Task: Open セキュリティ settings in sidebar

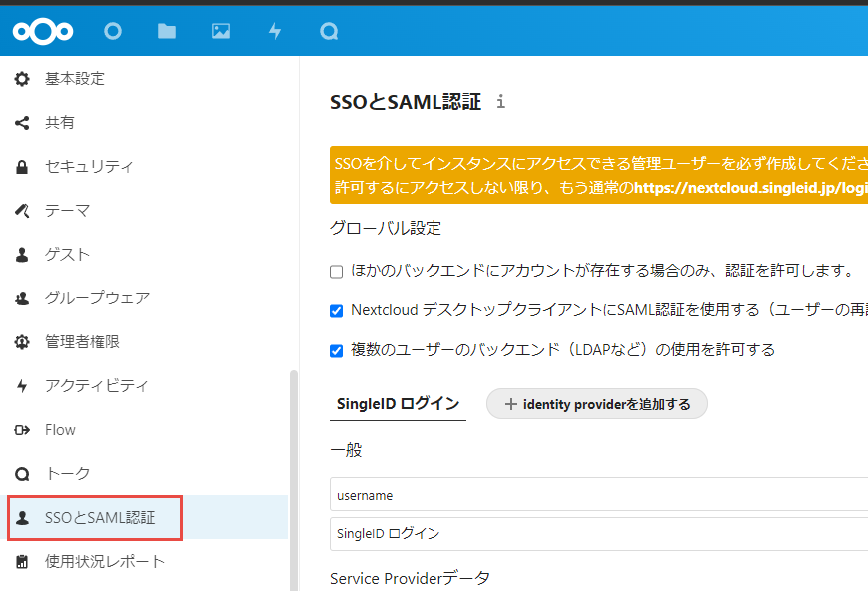Action: [x=88, y=167]
